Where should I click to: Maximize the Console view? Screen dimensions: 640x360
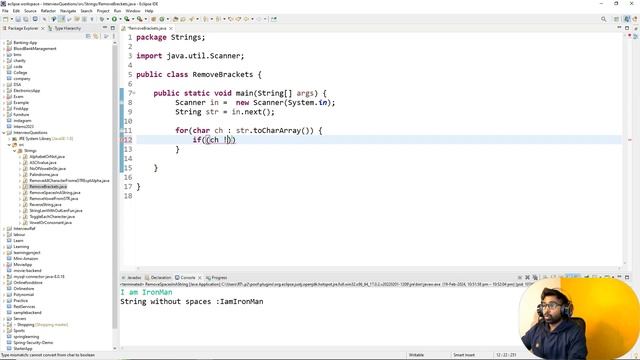click(x=627, y=277)
